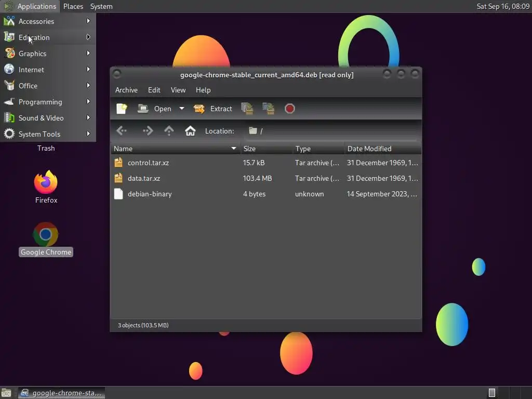The width and height of the screenshot is (532, 399).
Task: Click the add files to archive icon
Action: click(247, 109)
